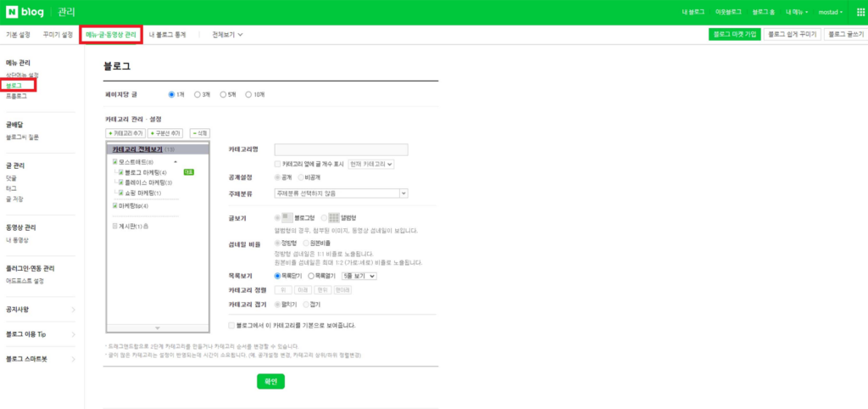Viewport: 868px width, 409px height.
Task: Click the 카테고리 추가 plus button
Action: coord(125,133)
